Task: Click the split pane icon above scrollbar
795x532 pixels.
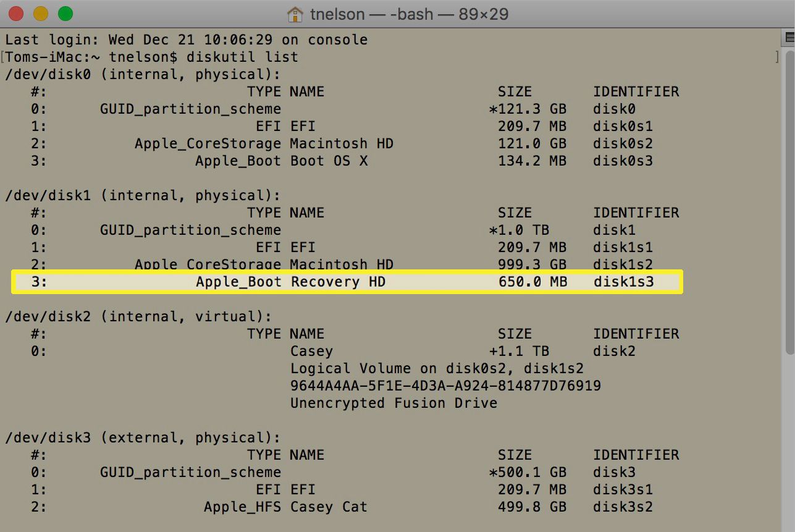Action: click(x=789, y=38)
